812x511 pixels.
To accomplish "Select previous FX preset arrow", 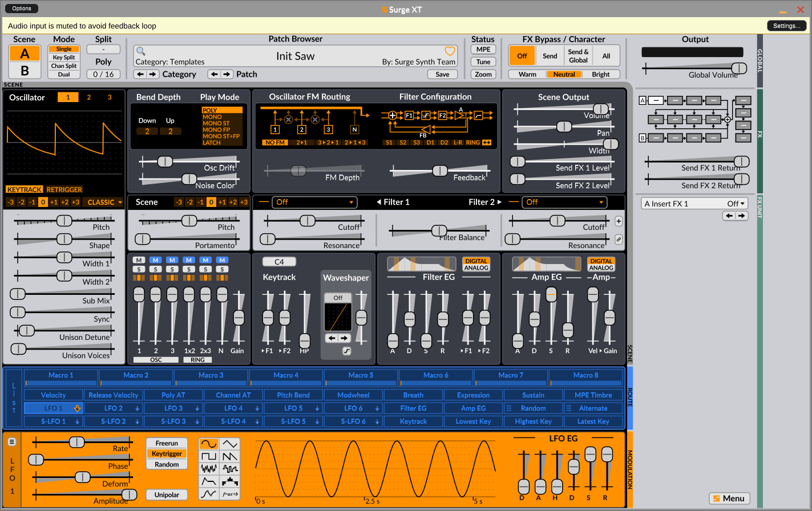I will (x=729, y=216).
